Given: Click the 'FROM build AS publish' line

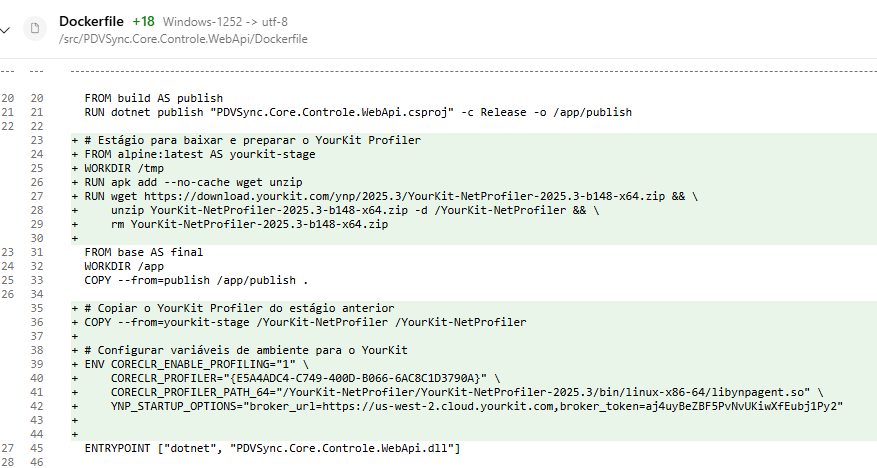Looking at the screenshot, I should [153, 99].
